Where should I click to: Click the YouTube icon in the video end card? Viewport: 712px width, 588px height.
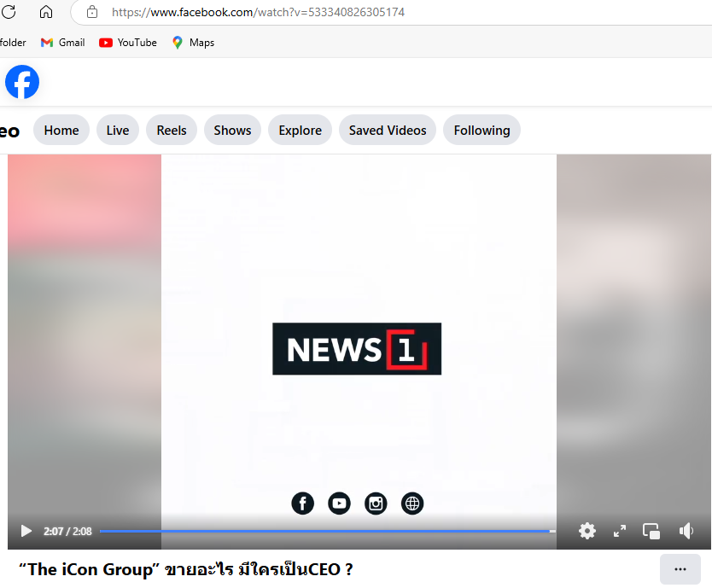click(x=339, y=504)
